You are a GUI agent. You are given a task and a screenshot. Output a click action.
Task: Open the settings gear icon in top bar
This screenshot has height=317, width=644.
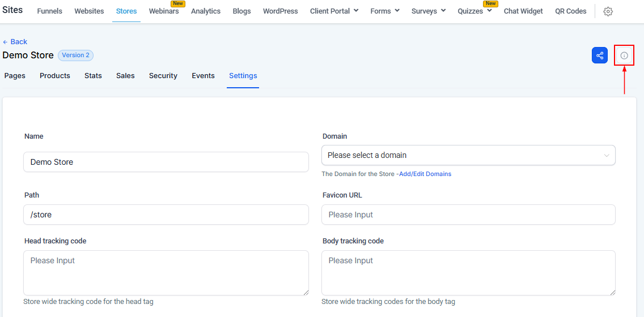point(608,11)
